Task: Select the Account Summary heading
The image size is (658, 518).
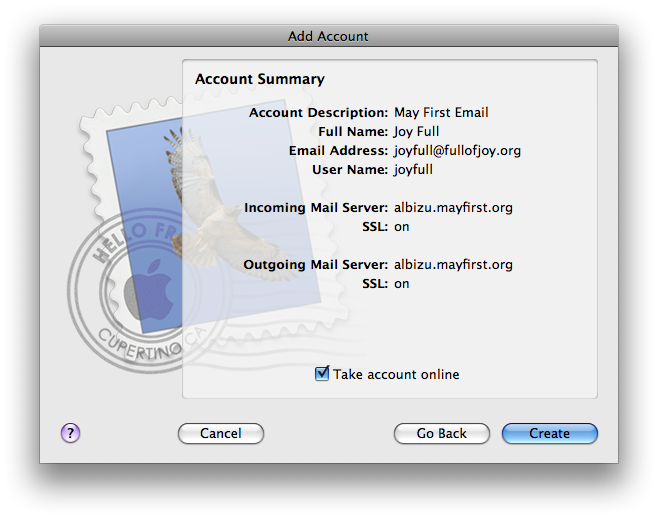Action: click(260, 79)
